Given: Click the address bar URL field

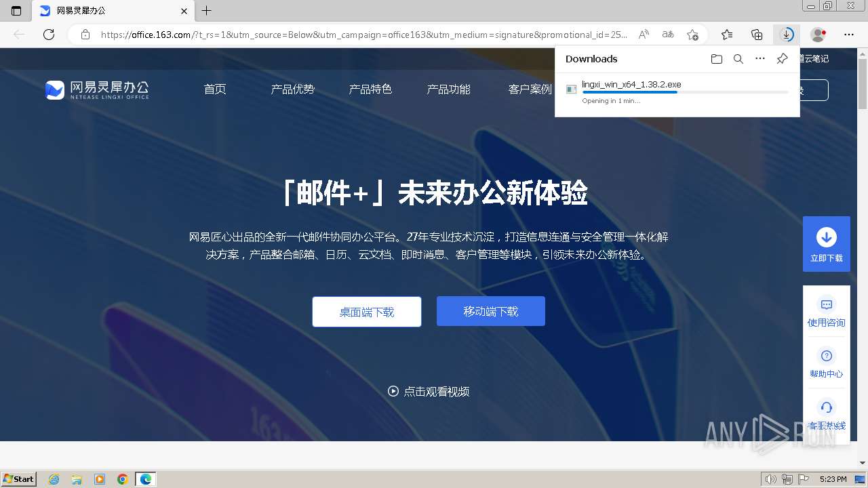Looking at the screenshot, I should 363,35.
